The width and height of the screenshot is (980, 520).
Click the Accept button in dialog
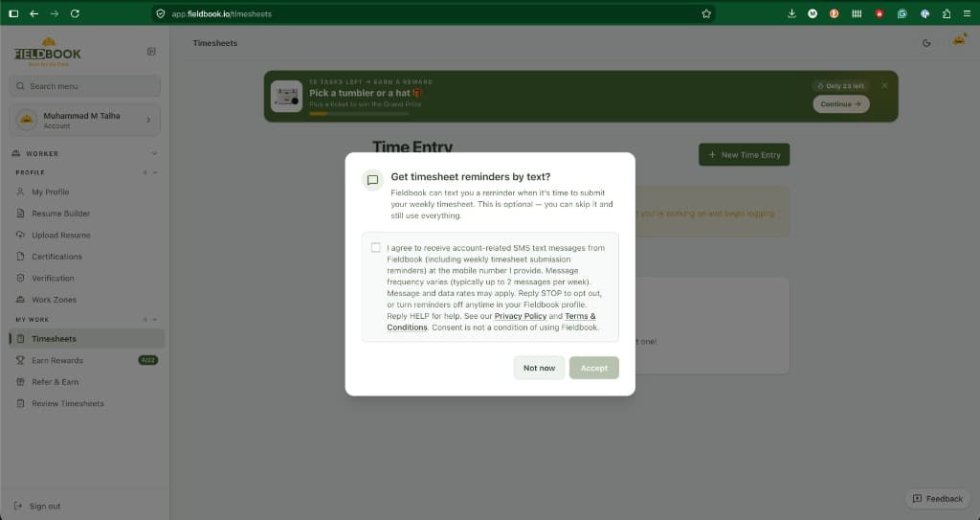point(593,368)
